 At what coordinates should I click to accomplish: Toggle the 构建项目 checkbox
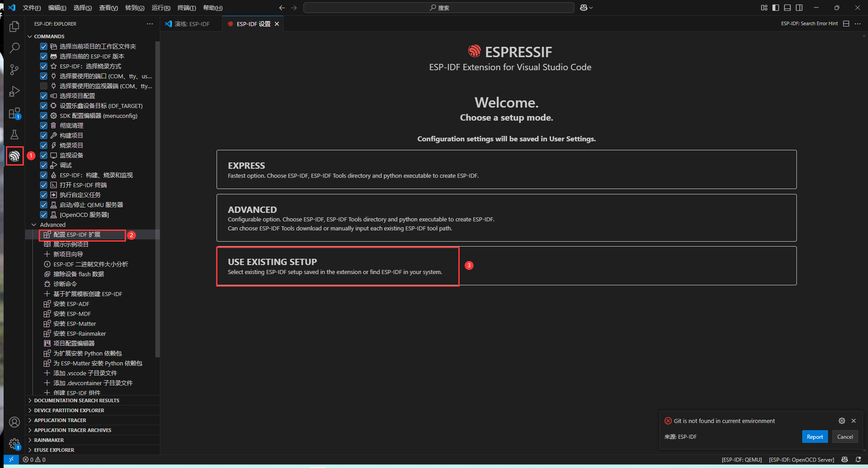(44, 135)
